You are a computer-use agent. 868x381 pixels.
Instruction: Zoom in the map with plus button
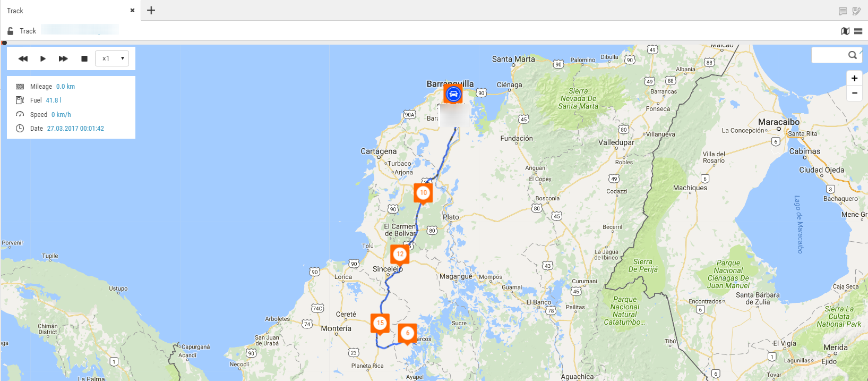854,78
